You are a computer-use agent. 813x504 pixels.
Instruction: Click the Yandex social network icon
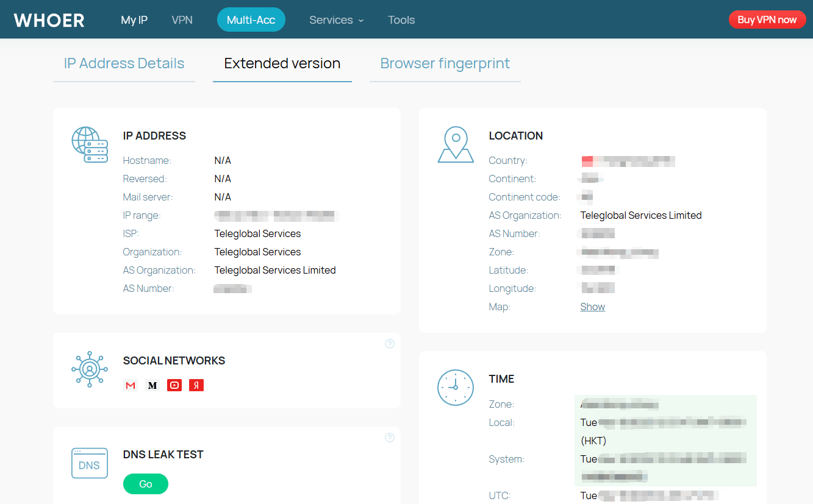point(196,385)
